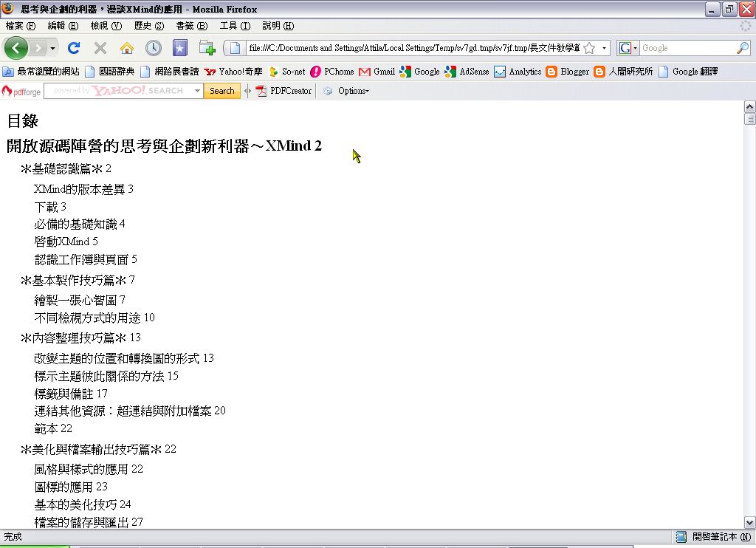Open the Analytics bookmark
Image resolution: width=756 pixels, height=548 pixels.
click(518, 72)
